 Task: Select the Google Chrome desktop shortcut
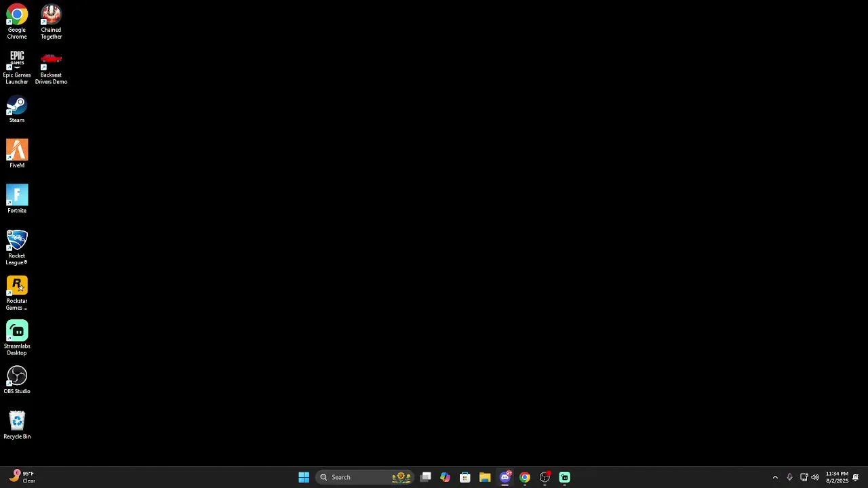tap(17, 22)
